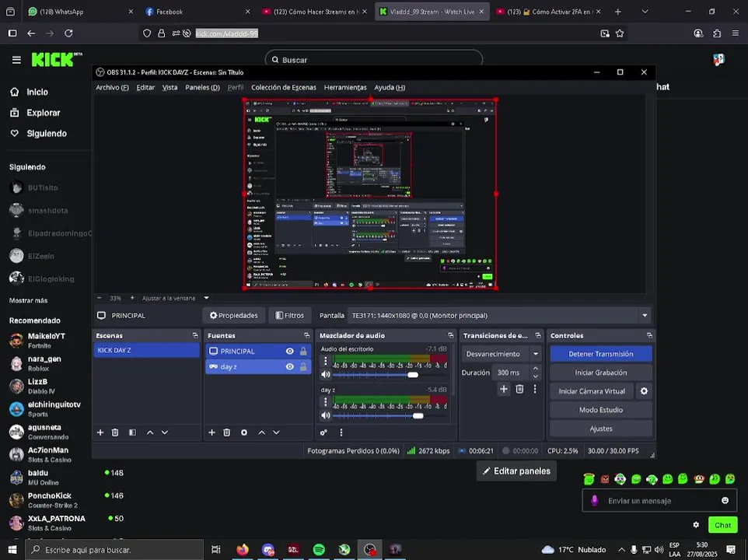This screenshot has height=560, width=748.
Task: Click Modo Estudio button
Action: click(x=600, y=410)
